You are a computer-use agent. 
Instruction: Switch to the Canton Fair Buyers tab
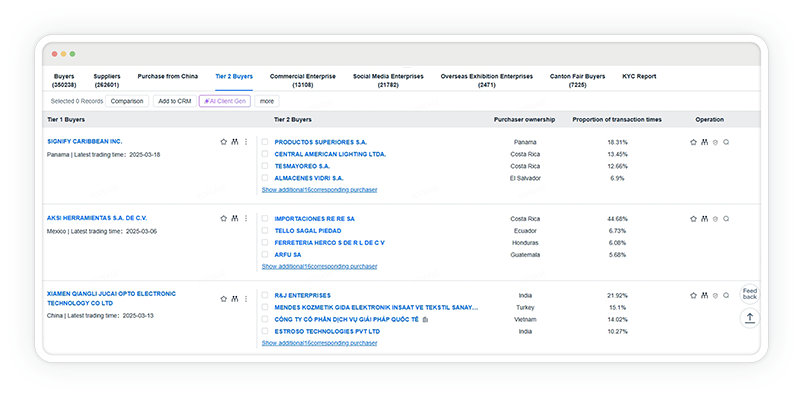pyautogui.click(x=577, y=81)
